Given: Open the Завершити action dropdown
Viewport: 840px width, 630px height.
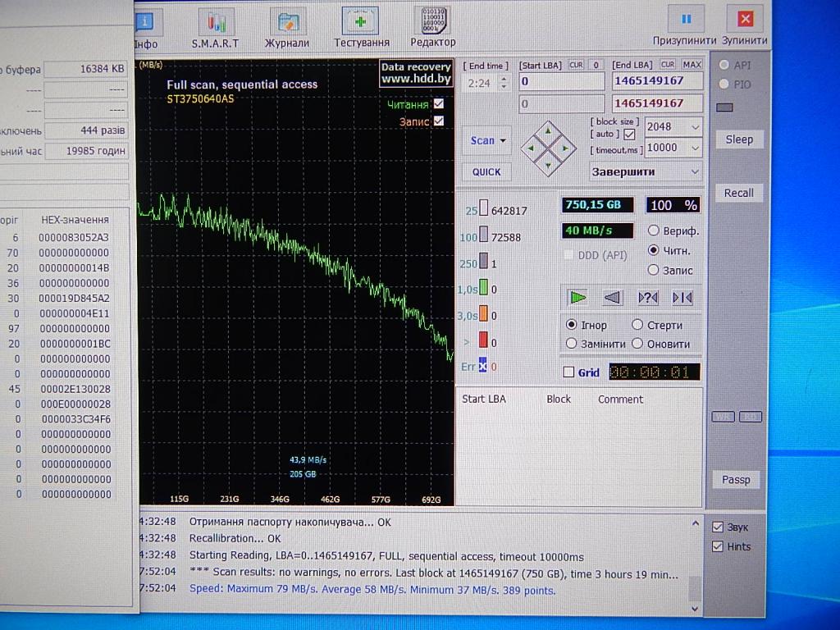Looking at the screenshot, I should pos(646,172).
